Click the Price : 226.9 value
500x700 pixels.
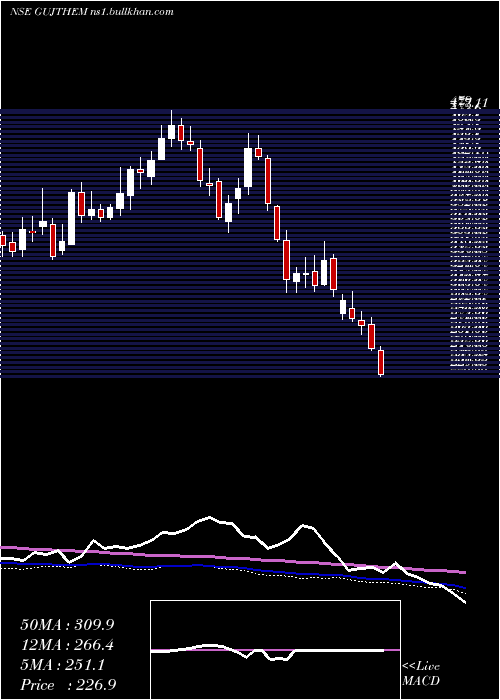[68, 685]
